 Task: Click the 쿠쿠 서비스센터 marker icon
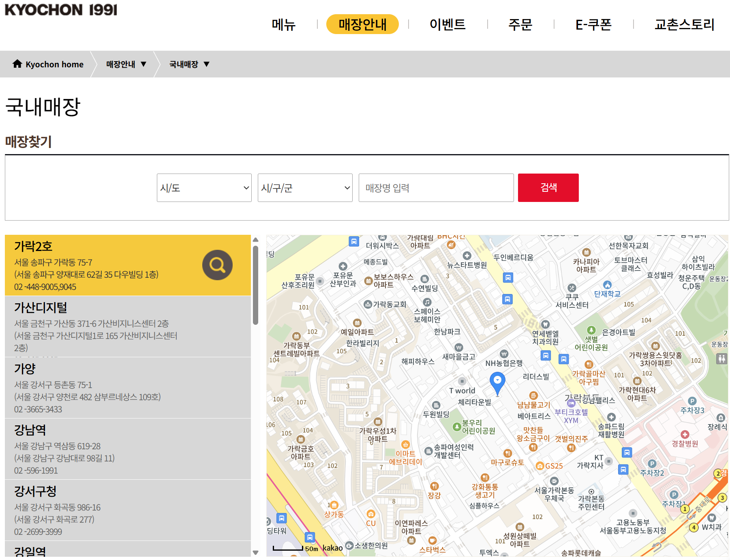pyautogui.click(x=572, y=288)
